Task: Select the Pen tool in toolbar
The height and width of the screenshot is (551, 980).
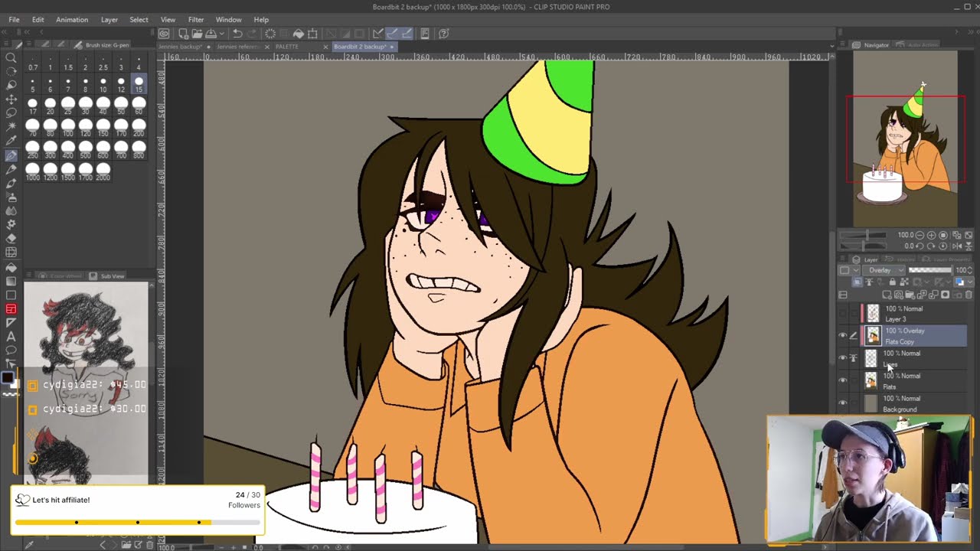Action: [x=11, y=155]
